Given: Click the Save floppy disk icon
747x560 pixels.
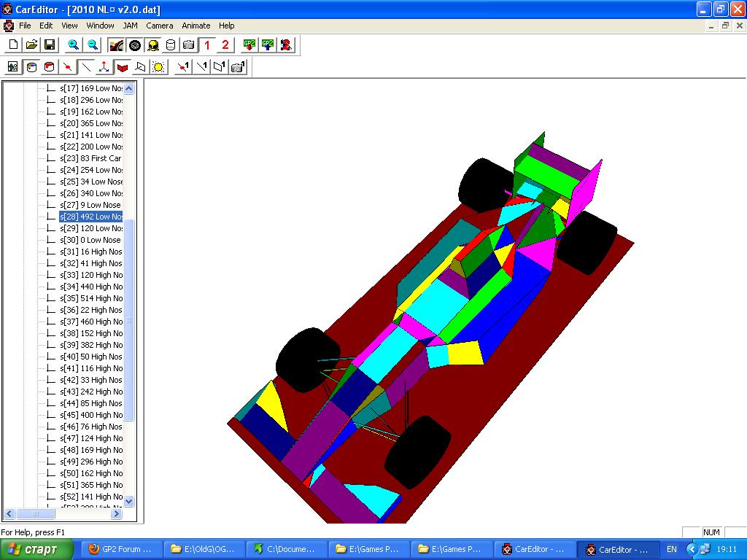Looking at the screenshot, I should pyautogui.click(x=50, y=45).
